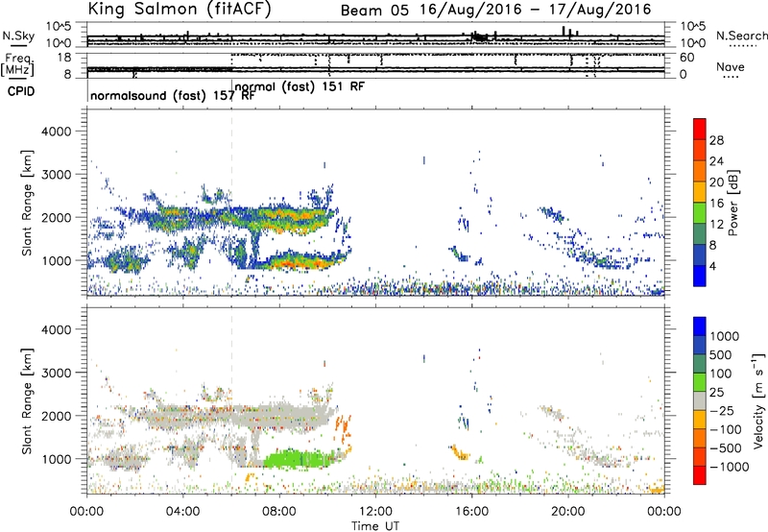
Task: Click the 'Slant Range [km]' label of velocity panel
Action: 27,401
